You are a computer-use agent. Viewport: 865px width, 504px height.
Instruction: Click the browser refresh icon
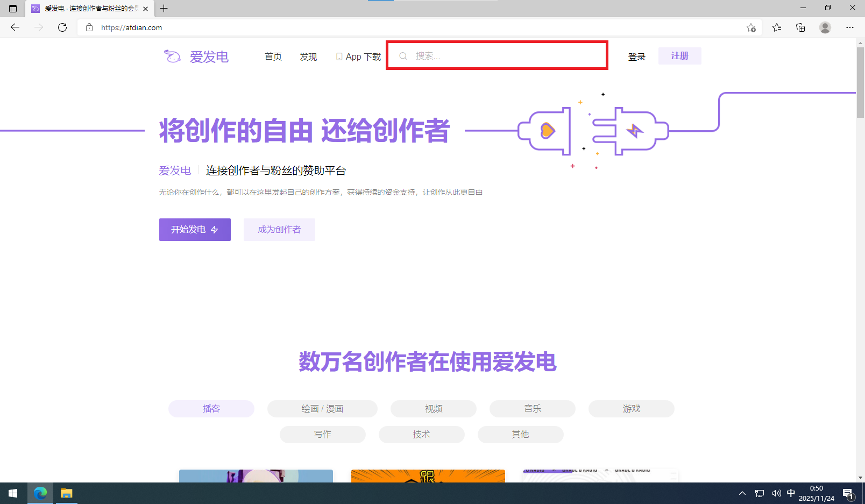[x=62, y=27]
